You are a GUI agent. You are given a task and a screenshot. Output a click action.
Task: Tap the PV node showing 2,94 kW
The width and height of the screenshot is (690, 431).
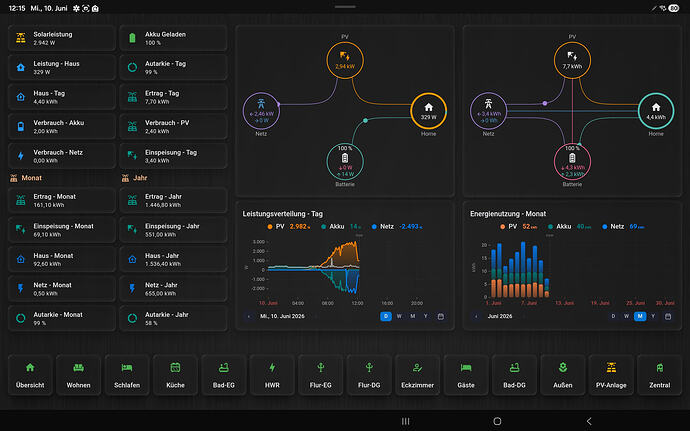pyautogui.click(x=345, y=60)
